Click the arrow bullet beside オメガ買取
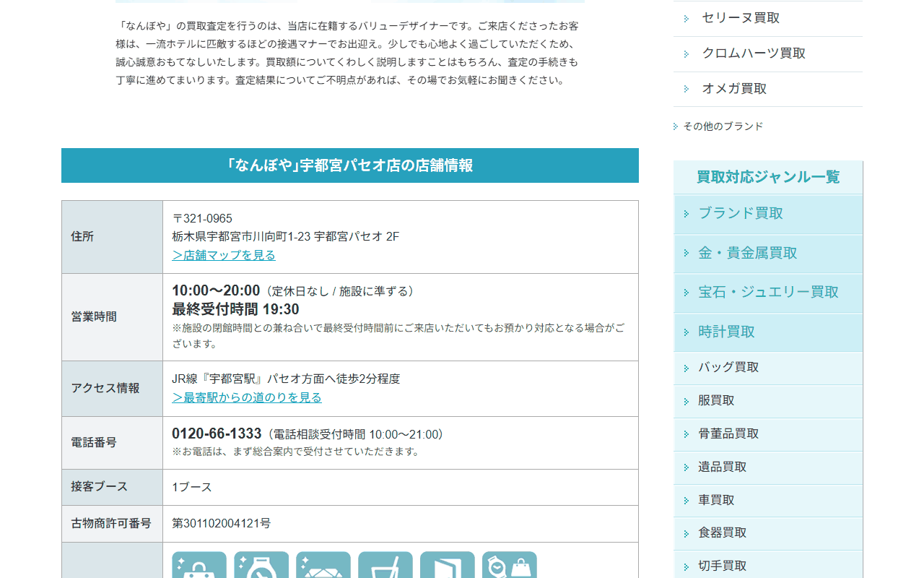924x578 pixels. [x=687, y=89]
